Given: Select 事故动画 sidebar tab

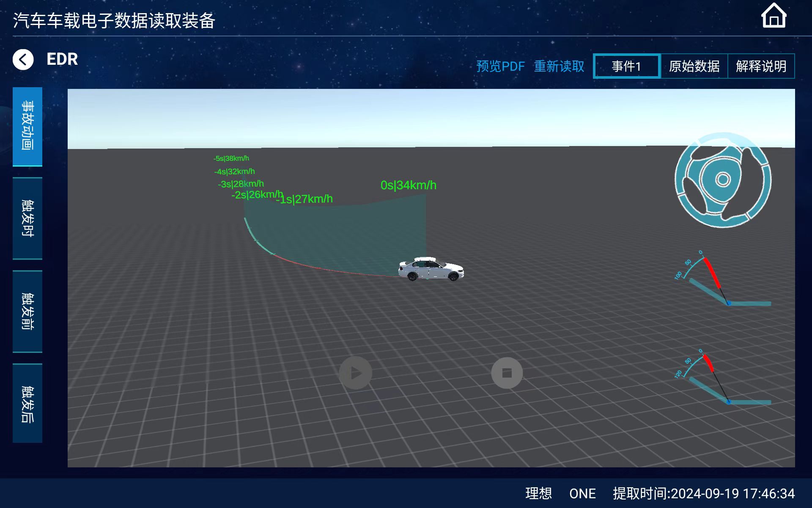Looking at the screenshot, I should [27, 126].
